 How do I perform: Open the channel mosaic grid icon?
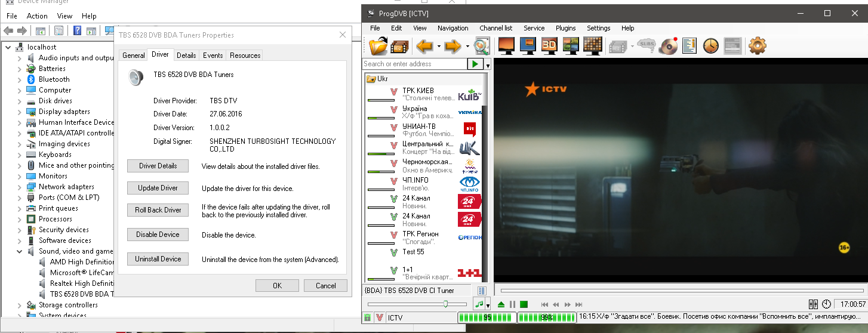(x=592, y=45)
